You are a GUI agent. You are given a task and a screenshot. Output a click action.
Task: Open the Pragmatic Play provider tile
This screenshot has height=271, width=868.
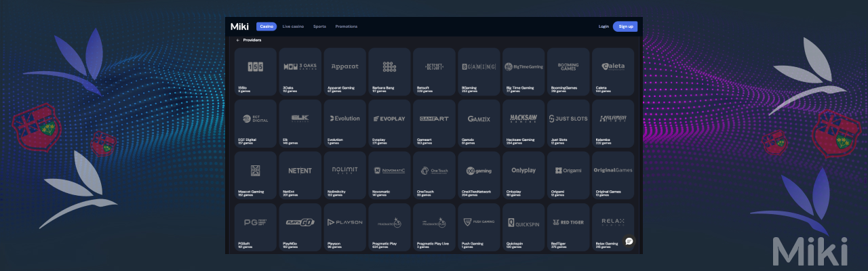point(389,227)
